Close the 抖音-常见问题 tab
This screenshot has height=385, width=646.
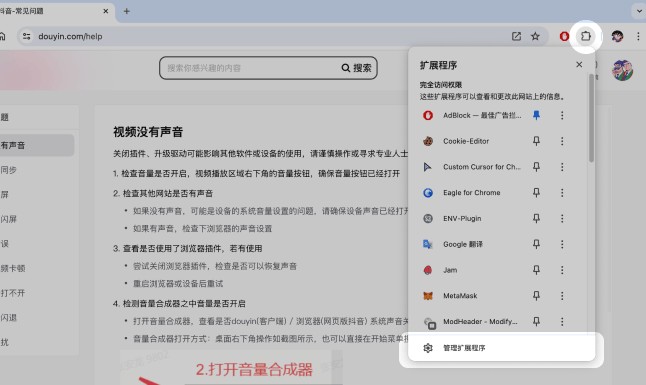105,11
